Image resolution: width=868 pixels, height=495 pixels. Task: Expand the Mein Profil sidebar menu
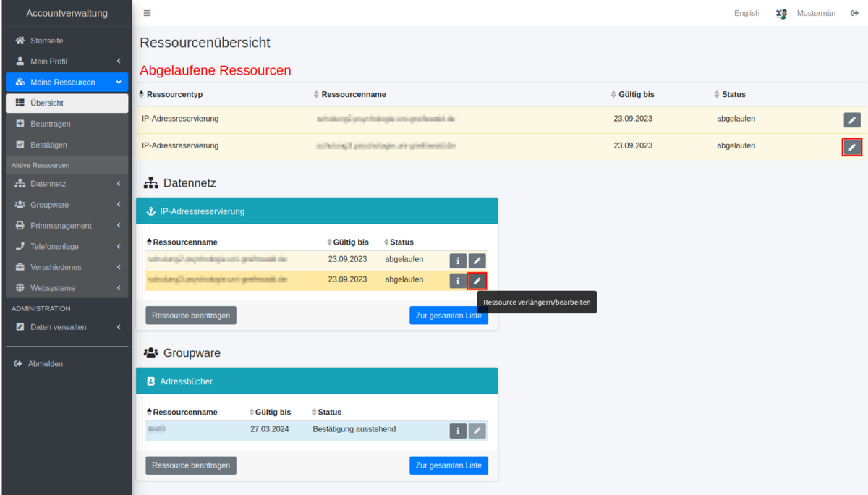(67, 62)
